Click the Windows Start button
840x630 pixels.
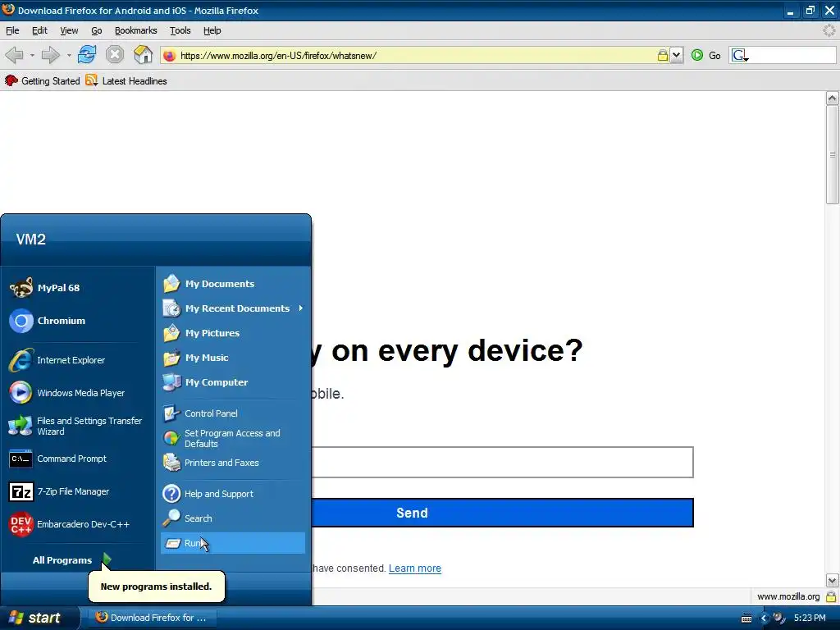coord(39,618)
